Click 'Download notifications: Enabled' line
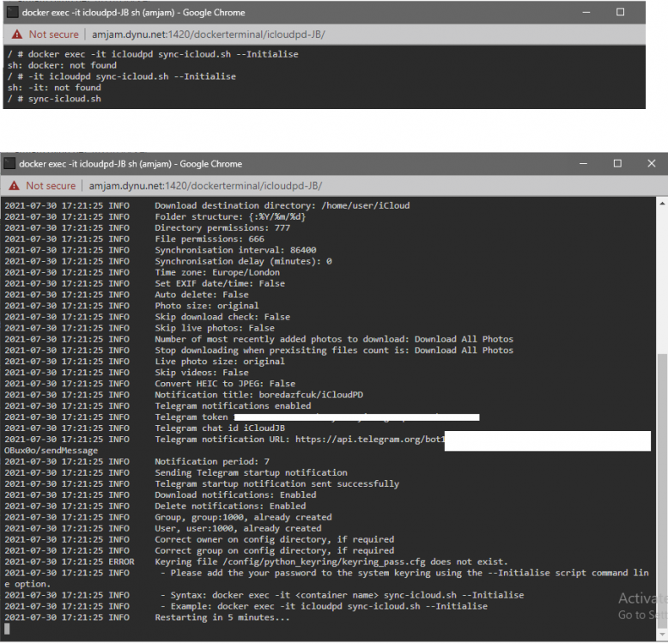Screen dimensions: 668x644 [x=235, y=495]
